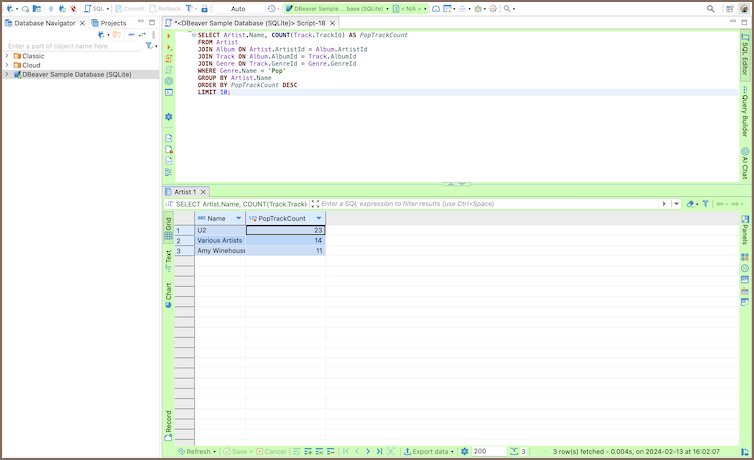Click the search magnifier in top right
754x460 pixels.
711,8
